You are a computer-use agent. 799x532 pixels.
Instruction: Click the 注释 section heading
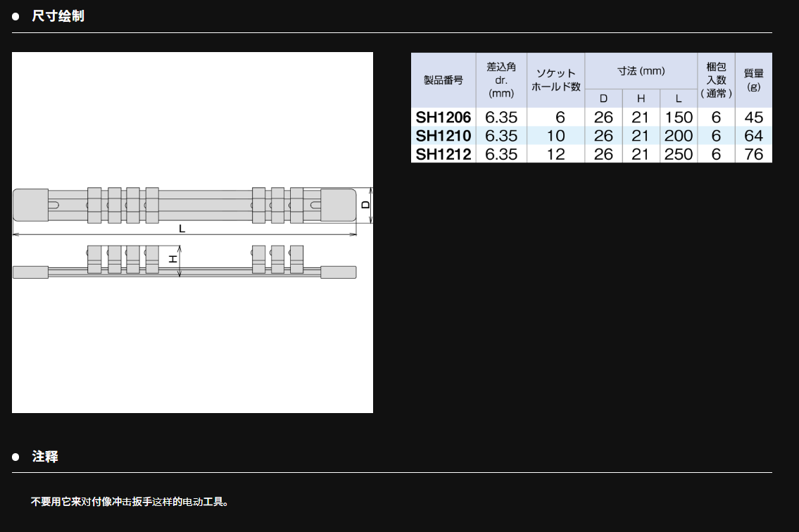(x=45, y=457)
